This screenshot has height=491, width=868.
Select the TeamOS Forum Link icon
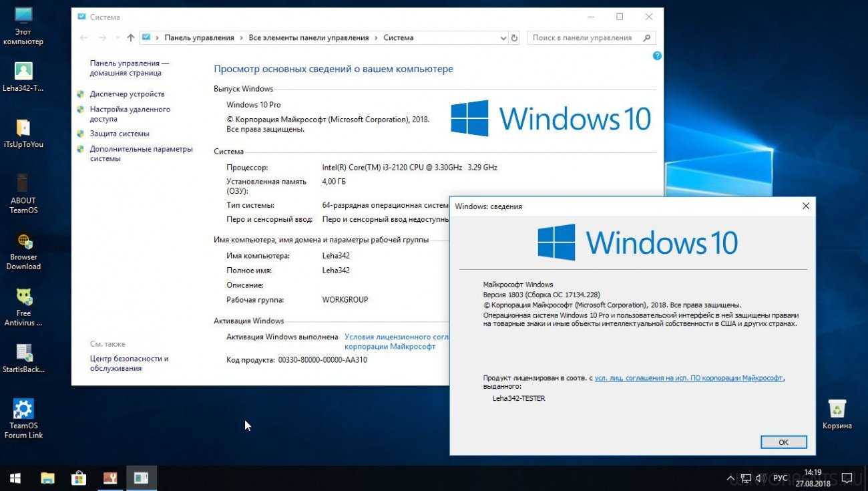click(23, 419)
